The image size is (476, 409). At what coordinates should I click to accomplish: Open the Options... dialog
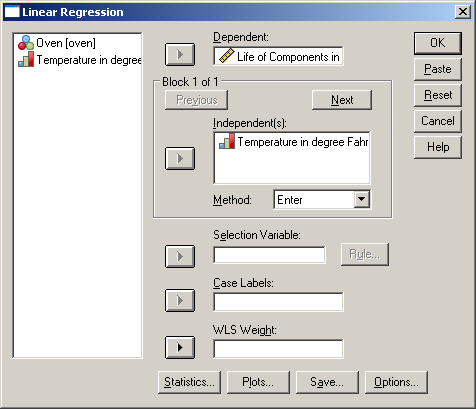click(x=396, y=382)
